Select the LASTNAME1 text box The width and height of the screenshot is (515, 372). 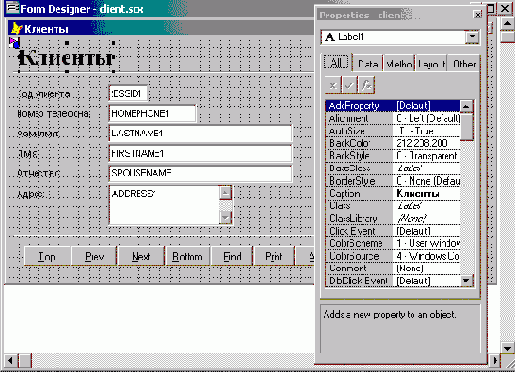(200, 134)
